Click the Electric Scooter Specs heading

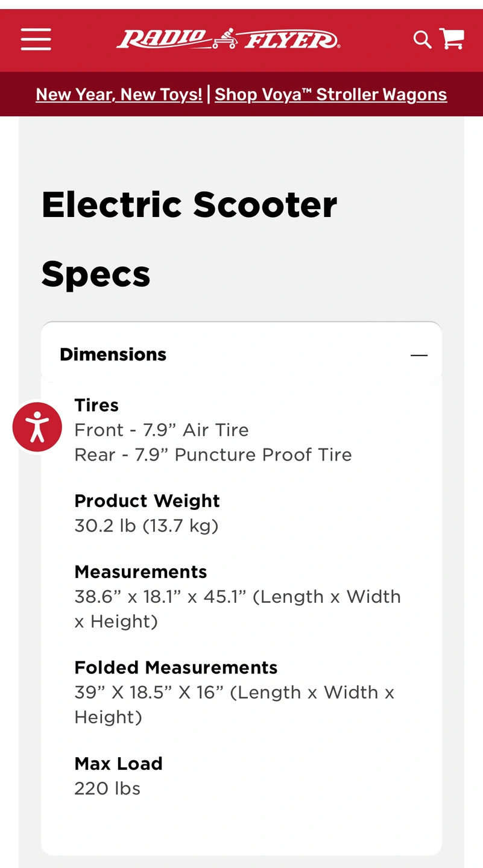tap(189, 239)
